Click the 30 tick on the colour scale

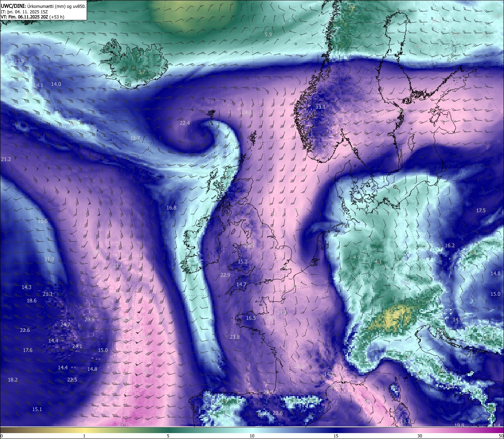click(420, 436)
